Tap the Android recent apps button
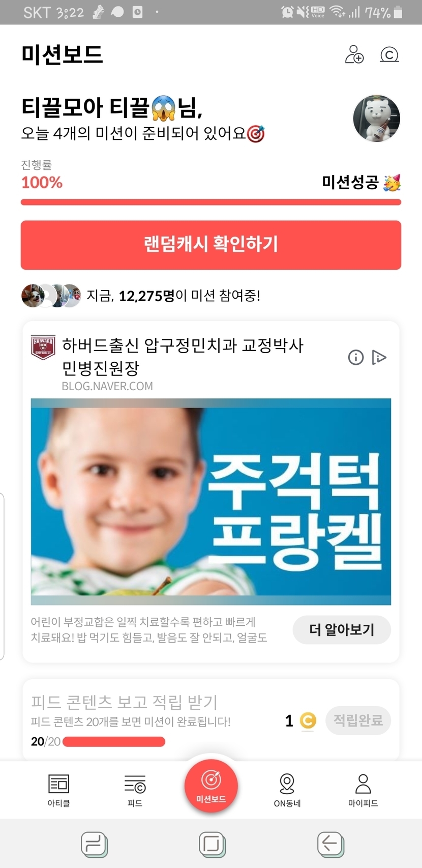This screenshot has height=868, width=422. pos(95,845)
